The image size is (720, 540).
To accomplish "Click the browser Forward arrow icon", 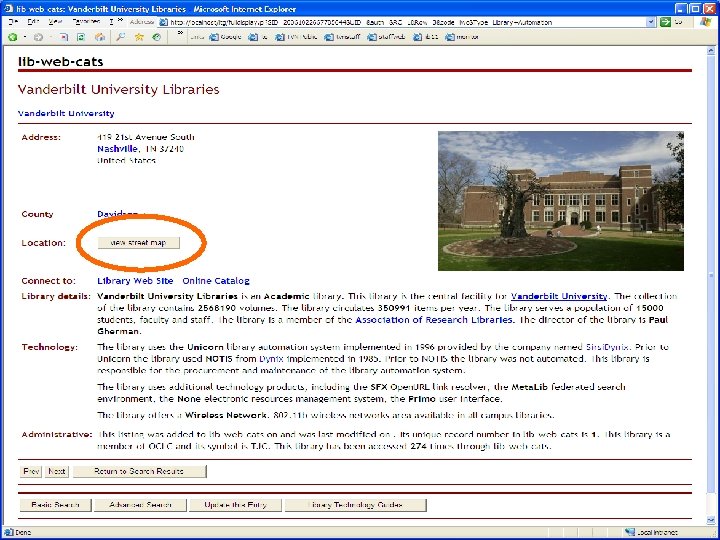I will click(38, 37).
